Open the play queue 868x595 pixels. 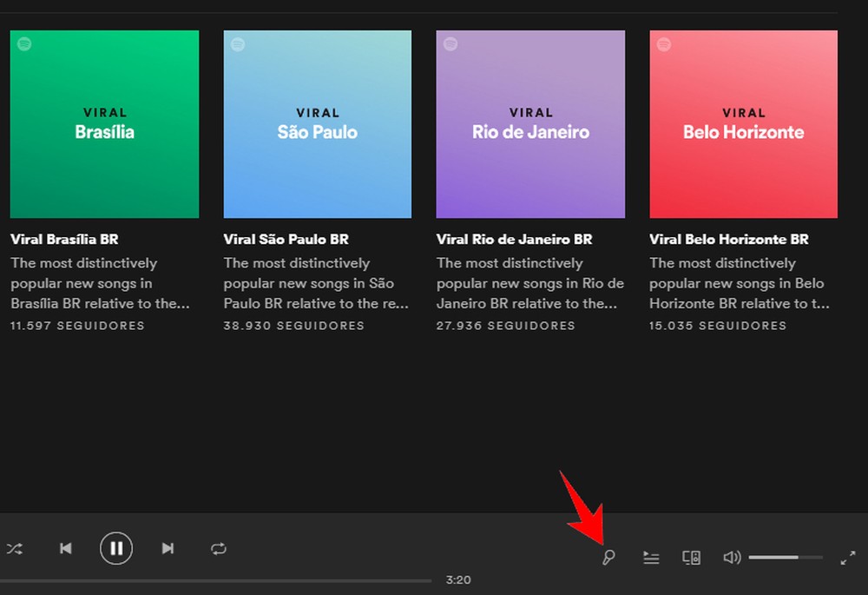click(651, 557)
